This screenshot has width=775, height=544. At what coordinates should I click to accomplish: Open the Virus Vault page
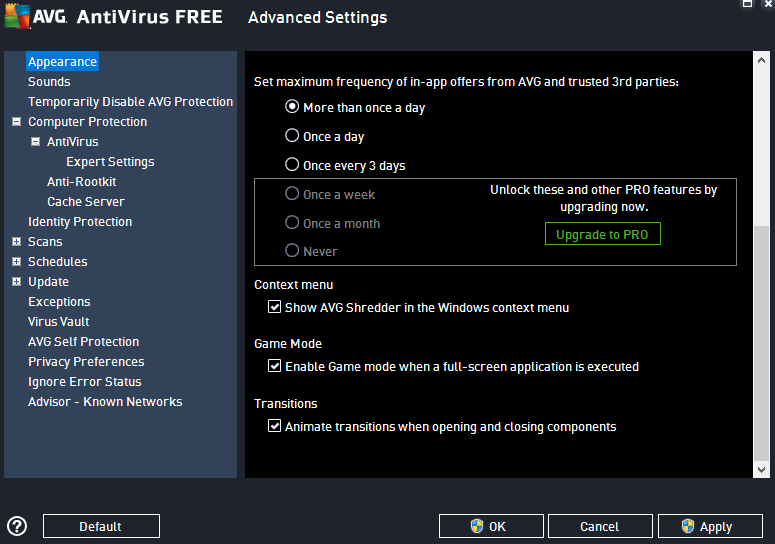[x=58, y=322]
